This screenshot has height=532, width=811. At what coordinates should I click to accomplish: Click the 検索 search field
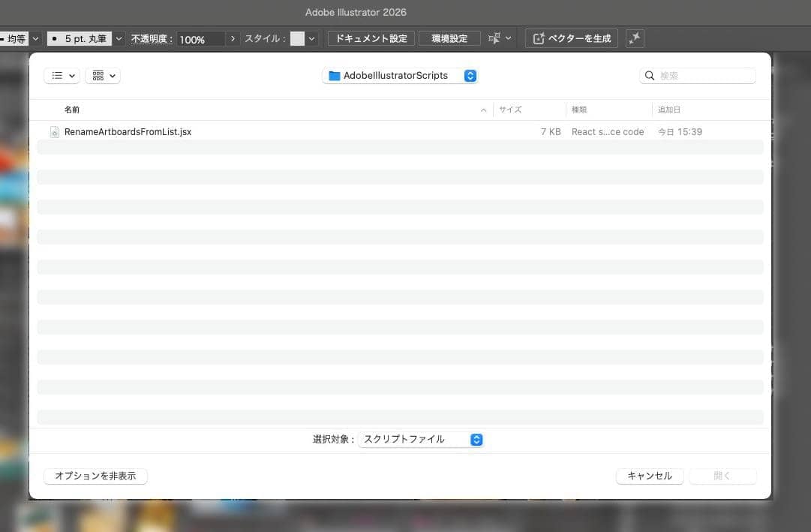pyautogui.click(x=698, y=76)
